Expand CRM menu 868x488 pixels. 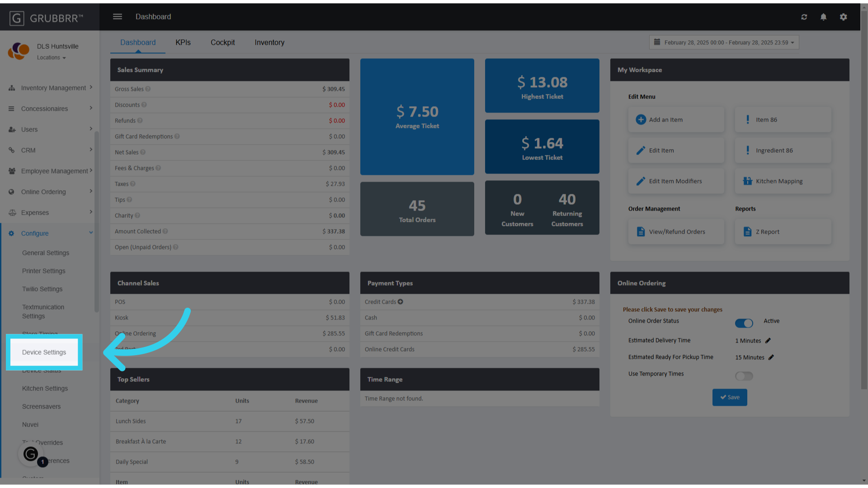pyautogui.click(x=50, y=150)
